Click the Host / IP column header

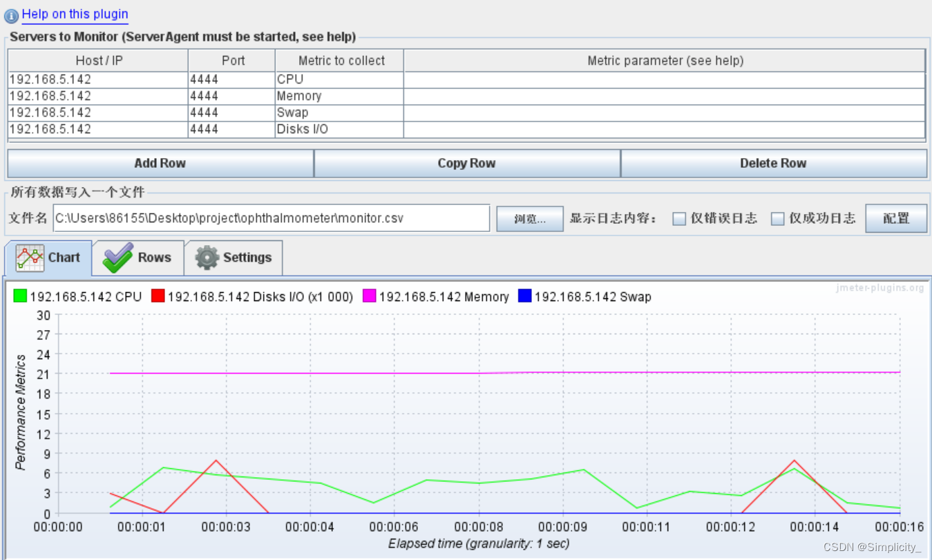98,61
